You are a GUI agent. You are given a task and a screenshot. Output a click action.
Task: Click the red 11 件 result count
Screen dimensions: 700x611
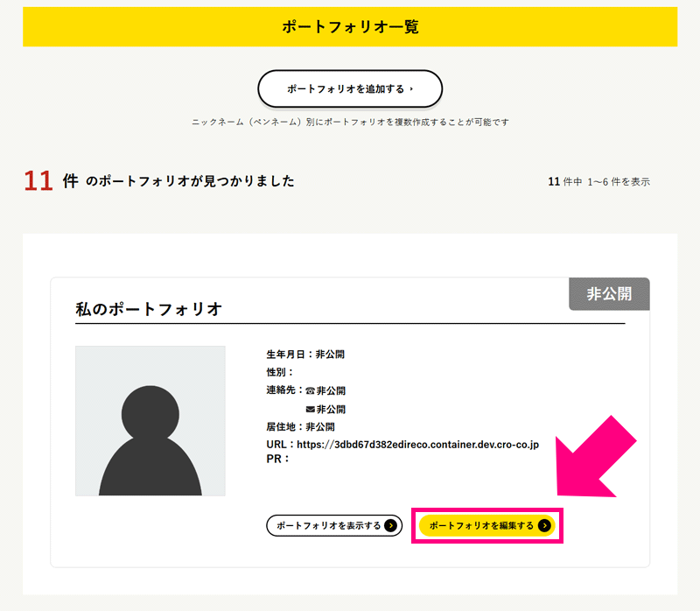[x=51, y=181]
